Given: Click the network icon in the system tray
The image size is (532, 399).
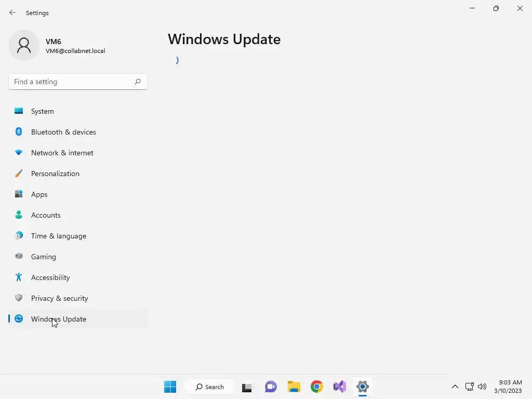Looking at the screenshot, I should click(470, 387).
